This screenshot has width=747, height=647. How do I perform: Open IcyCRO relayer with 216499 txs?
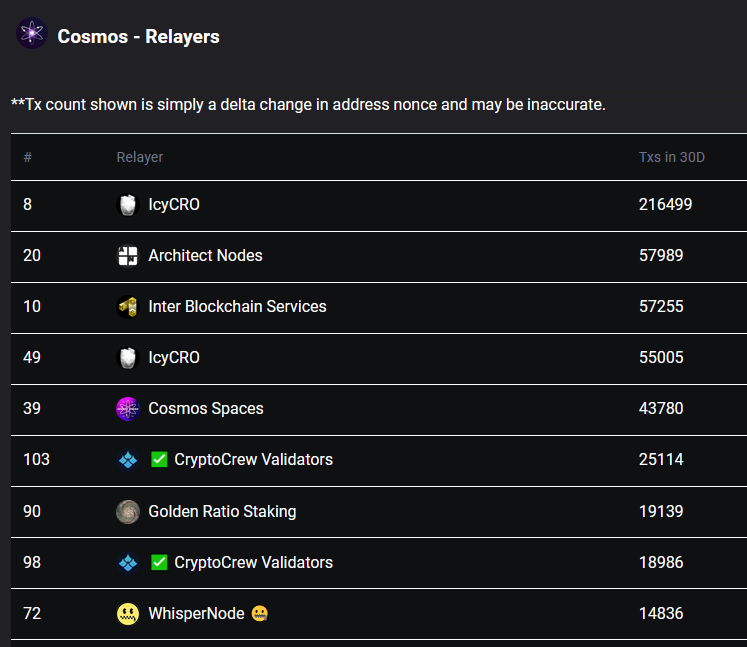click(174, 205)
